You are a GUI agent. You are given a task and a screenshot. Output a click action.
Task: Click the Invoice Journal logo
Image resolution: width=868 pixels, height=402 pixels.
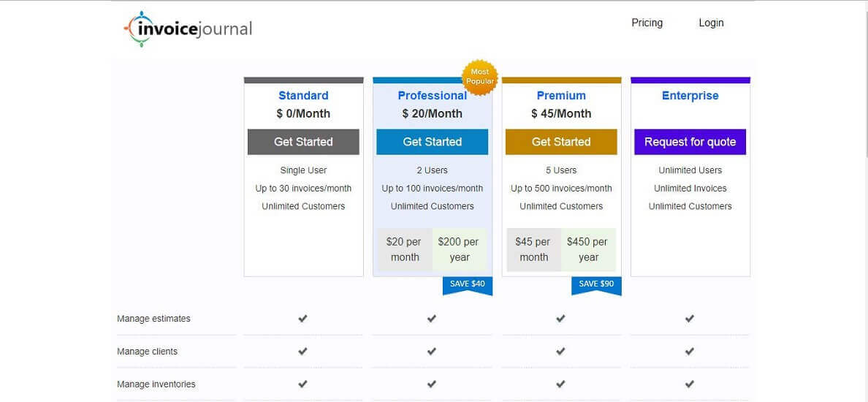point(189,29)
